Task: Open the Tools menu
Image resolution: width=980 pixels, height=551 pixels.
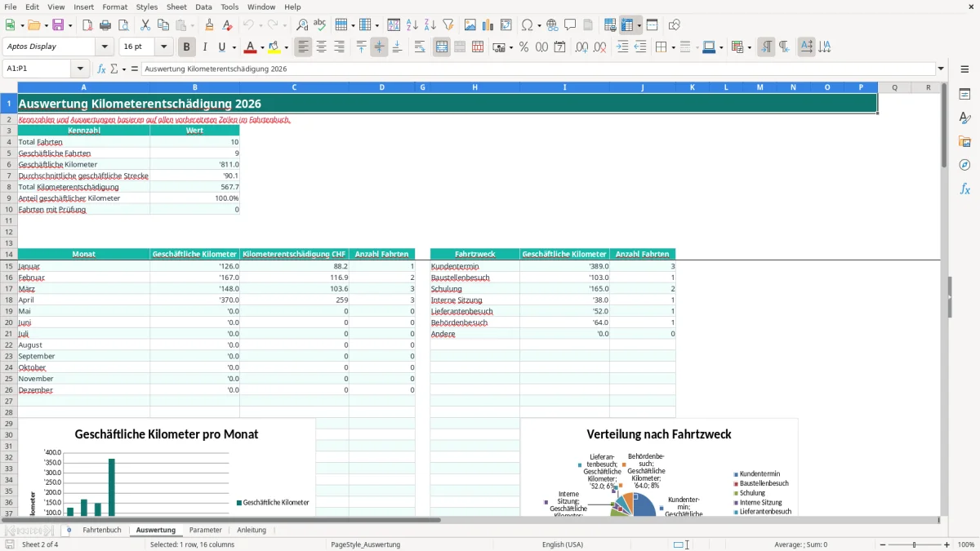Action: (x=229, y=7)
